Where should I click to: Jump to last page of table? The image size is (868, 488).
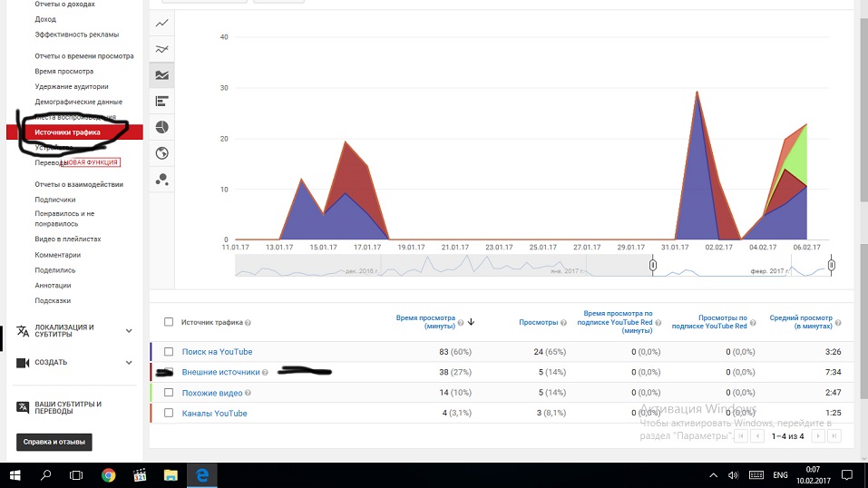coord(834,436)
